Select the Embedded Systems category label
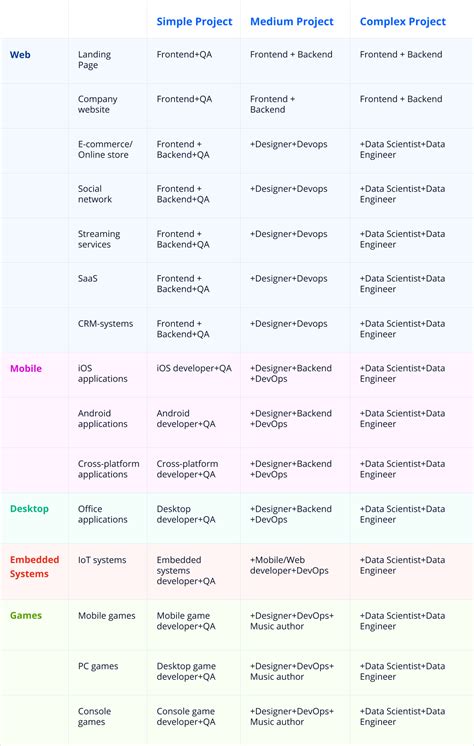The image size is (474, 746). tap(34, 567)
